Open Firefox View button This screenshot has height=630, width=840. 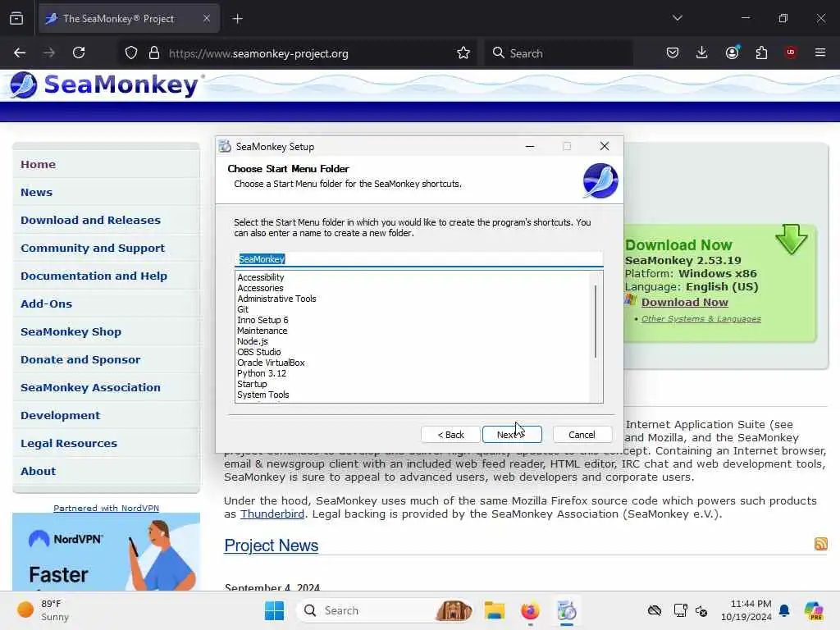pyautogui.click(x=16, y=19)
